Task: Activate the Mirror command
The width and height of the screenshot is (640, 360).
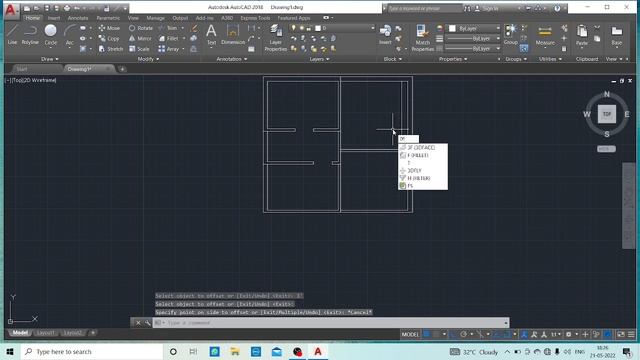Action: click(140, 38)
